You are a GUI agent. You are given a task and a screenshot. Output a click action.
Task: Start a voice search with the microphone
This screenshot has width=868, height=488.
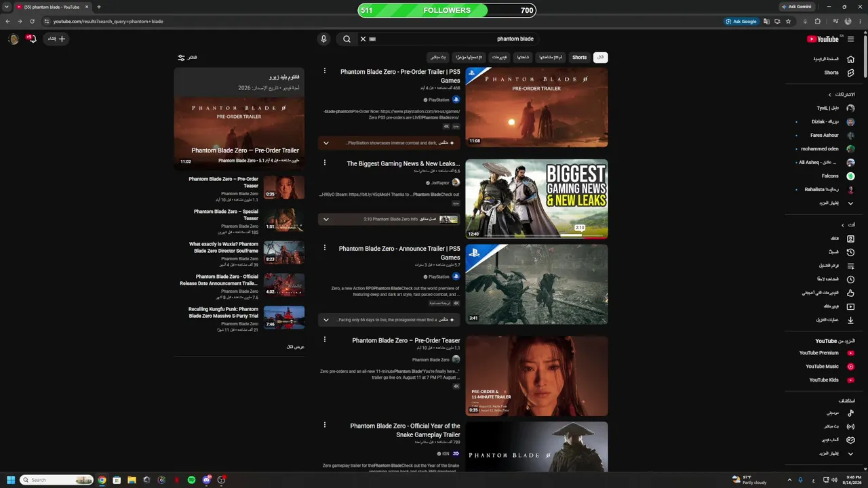pyautogui.click(x=323, y=39)
